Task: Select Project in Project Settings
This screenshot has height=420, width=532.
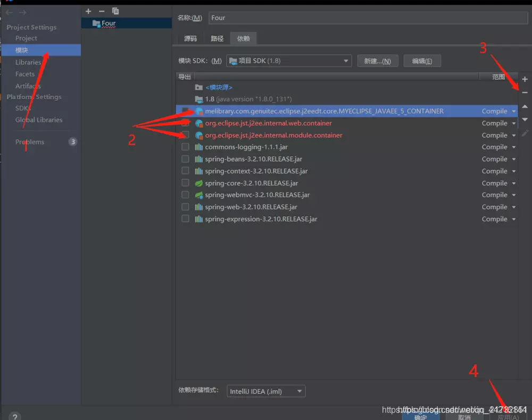Action: (x=26, y=38)
